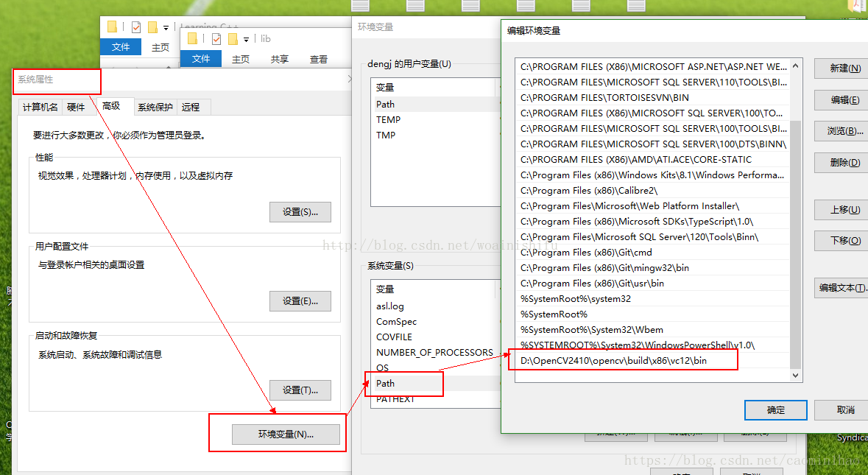Select Path in the dengj user variables list

pos(436,104)
